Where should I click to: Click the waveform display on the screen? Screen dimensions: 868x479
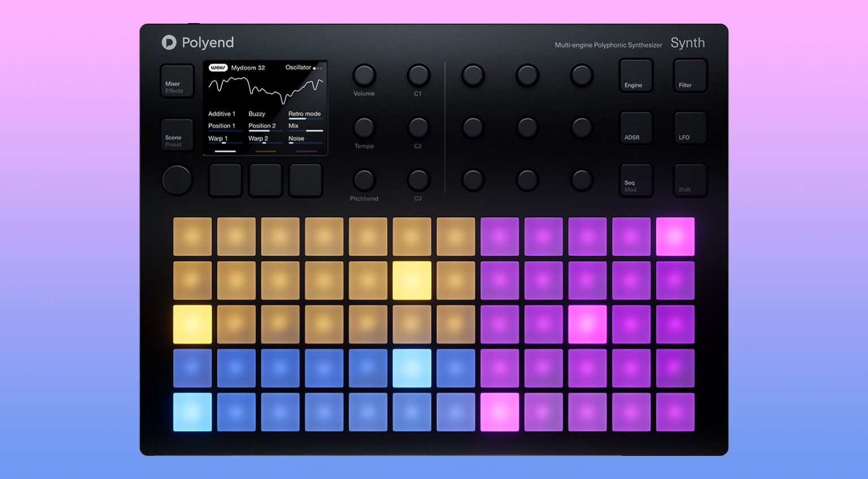coord(266,89)
